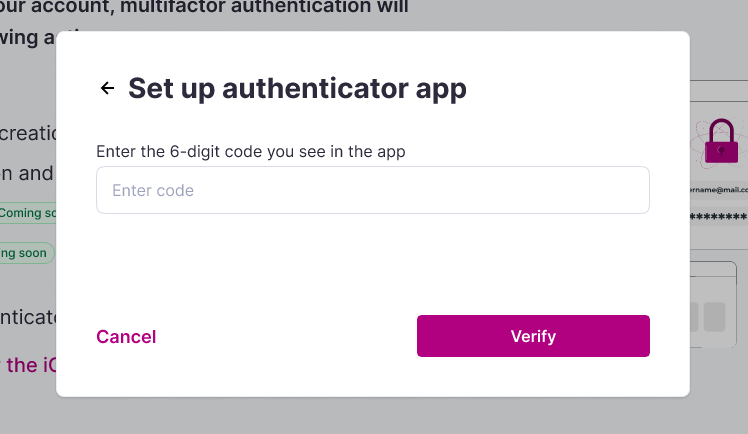Click the Verify button

(533, 336)
